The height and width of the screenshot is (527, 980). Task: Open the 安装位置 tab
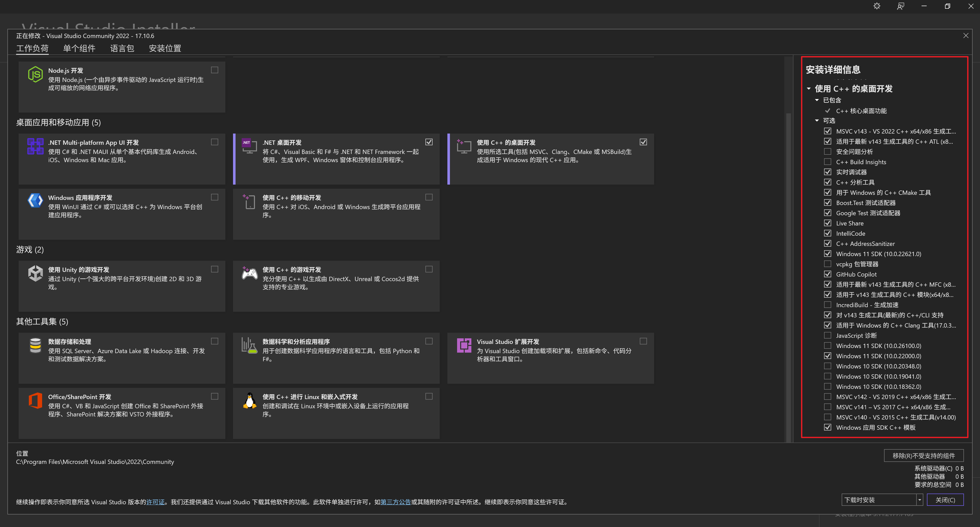click(x=165, y=48)
